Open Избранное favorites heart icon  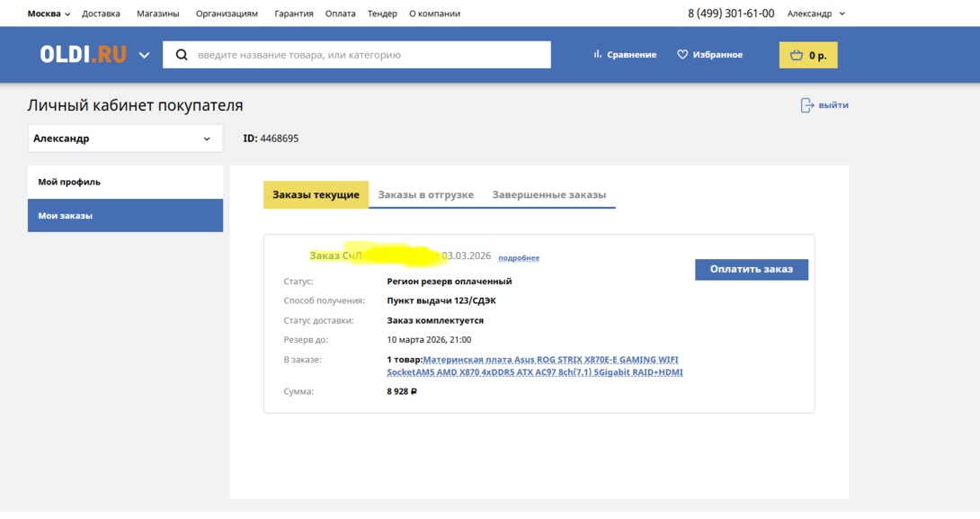point(682,55)
